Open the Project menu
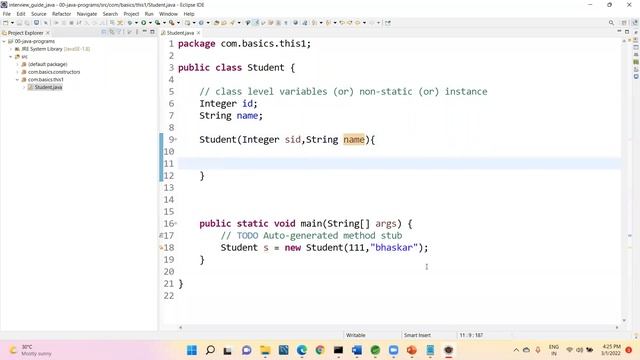This screenshot has width=640, height=360. point(131,14)
